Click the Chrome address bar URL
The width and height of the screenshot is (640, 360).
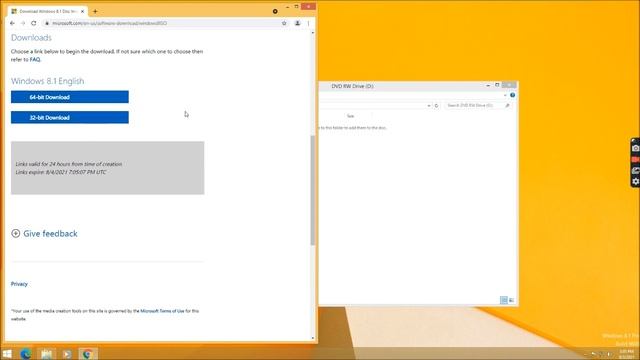(109, 23)
